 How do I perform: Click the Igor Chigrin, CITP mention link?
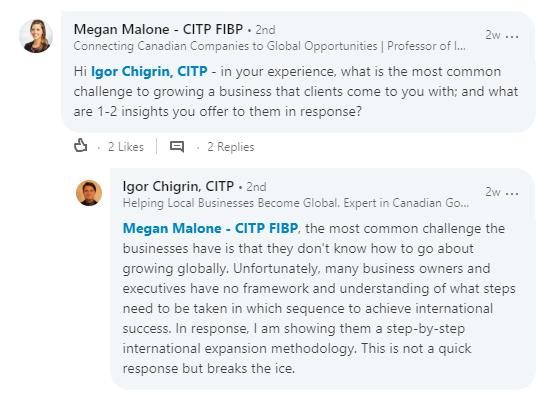pyautogui.click(x=149, y=72)
